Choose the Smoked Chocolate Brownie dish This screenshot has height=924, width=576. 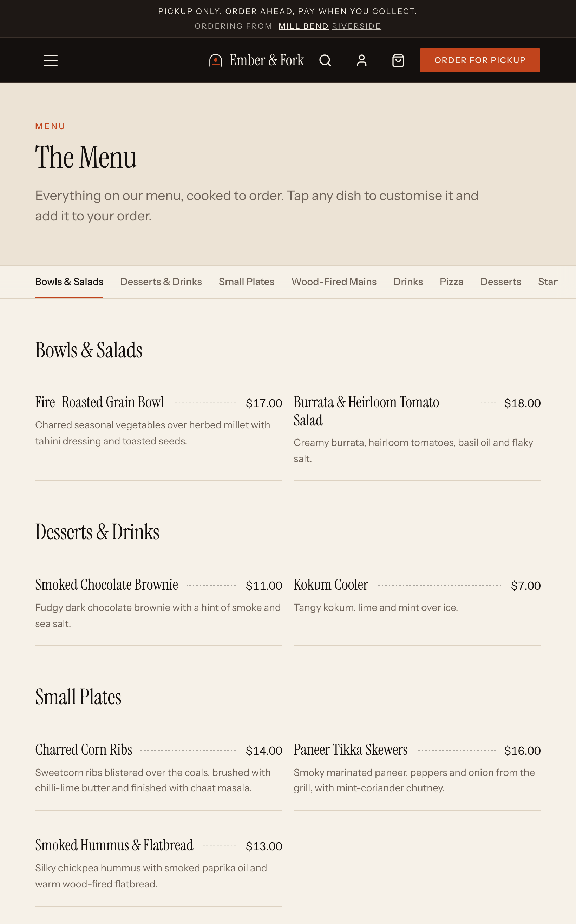point(158,606)
